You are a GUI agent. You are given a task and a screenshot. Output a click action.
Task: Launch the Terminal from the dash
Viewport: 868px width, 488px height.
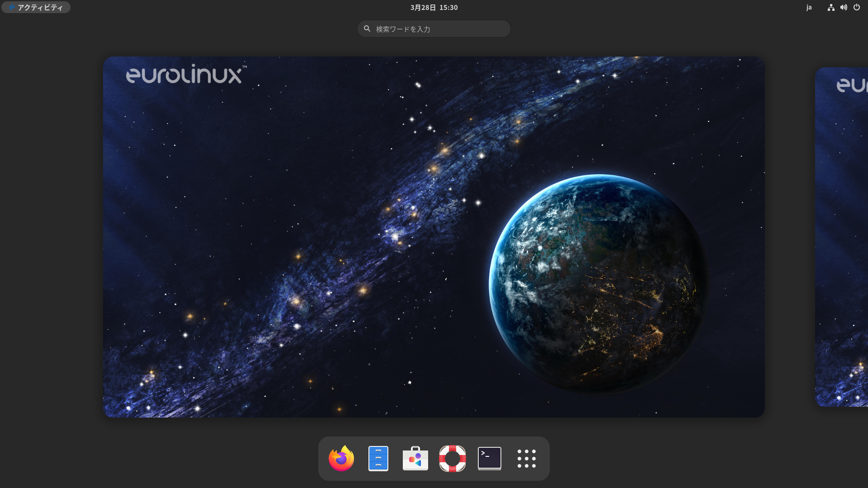(490, 459)
